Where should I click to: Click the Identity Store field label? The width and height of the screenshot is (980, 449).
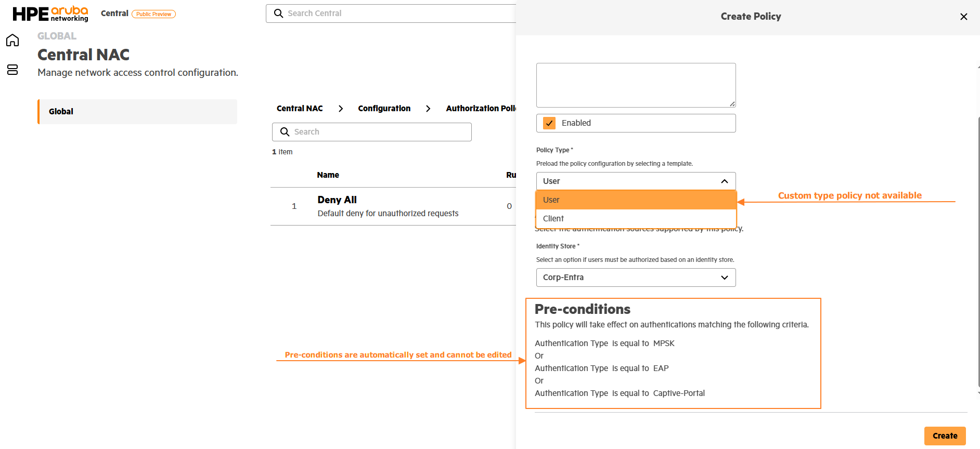[558, 246]
